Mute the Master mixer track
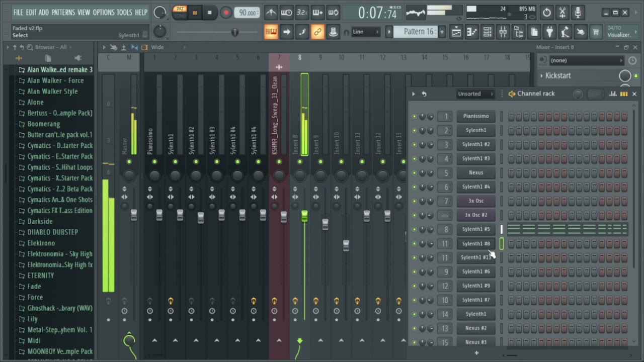Image resolution: width=644 pixels, height=362 pixels. click(129, 161)
